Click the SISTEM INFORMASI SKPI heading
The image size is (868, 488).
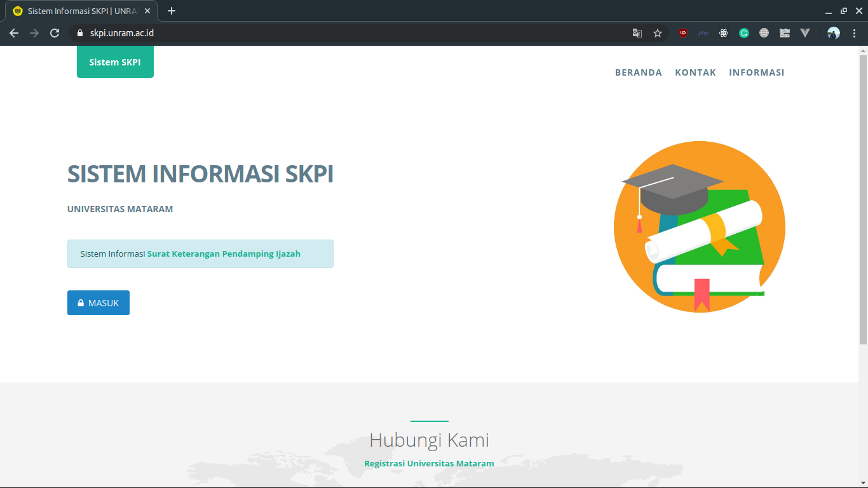tap(200, 174)
